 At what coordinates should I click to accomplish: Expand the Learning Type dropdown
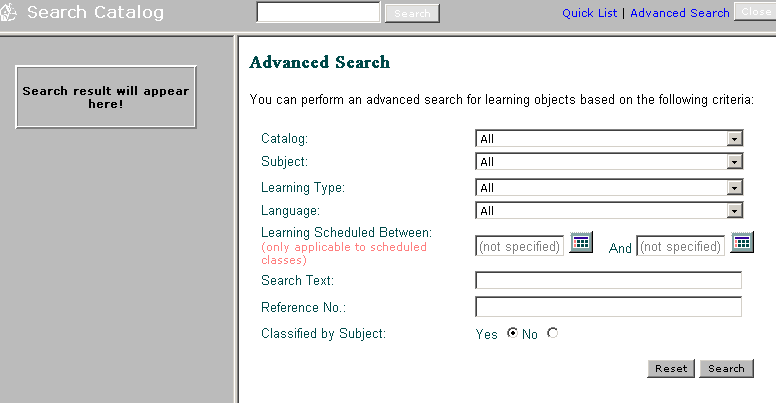pyautogui.click(x=734, y=188)
